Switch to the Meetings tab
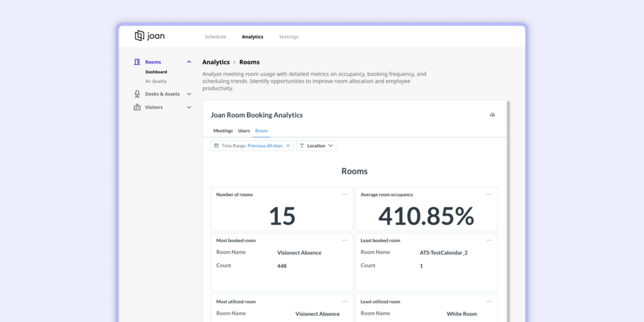The height and width of the screenshot is (322, 644). [223, 131]
